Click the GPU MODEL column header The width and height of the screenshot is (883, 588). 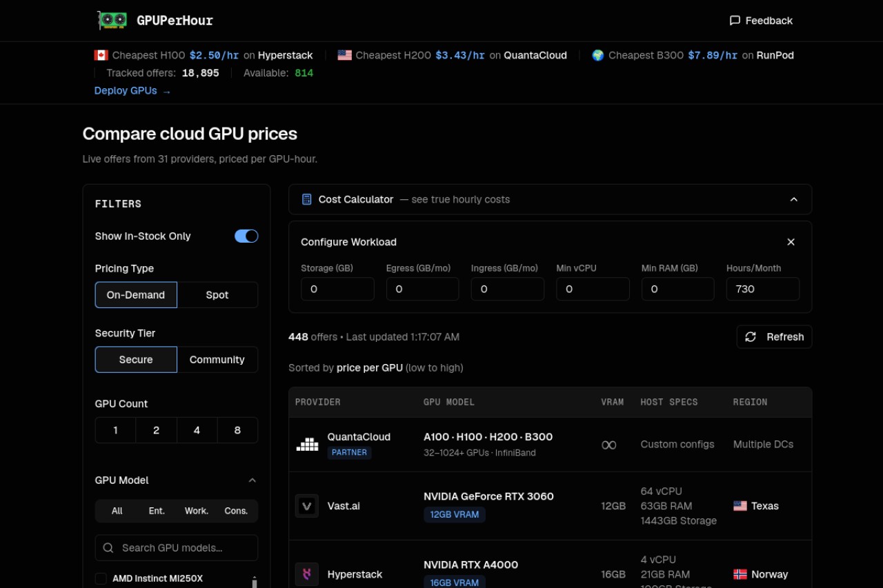pos(449,402)
